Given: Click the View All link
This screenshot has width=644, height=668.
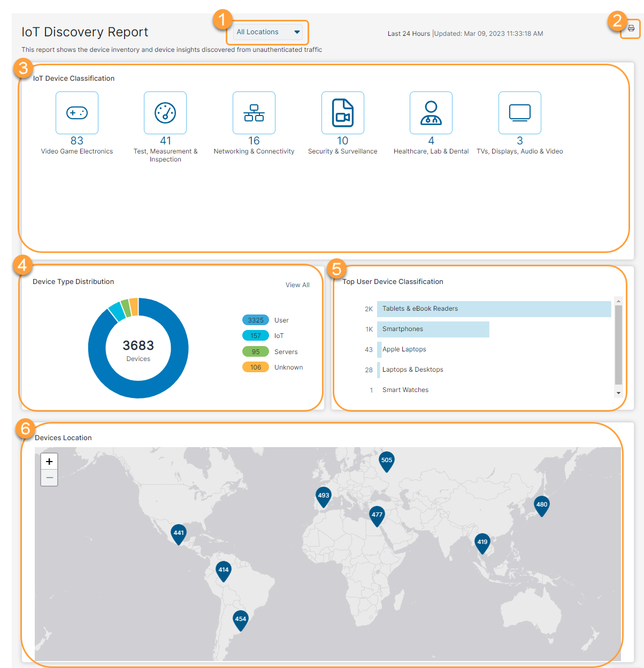Looking at the screenshot, I should (297, 285).
